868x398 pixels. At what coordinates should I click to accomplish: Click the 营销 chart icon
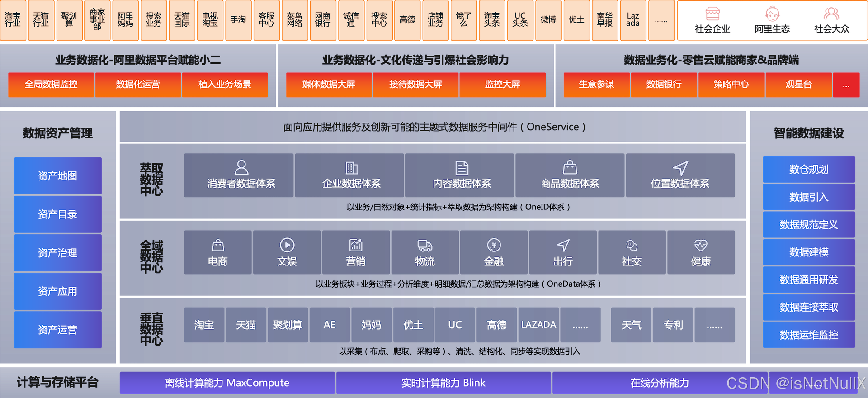pos(356,245)
